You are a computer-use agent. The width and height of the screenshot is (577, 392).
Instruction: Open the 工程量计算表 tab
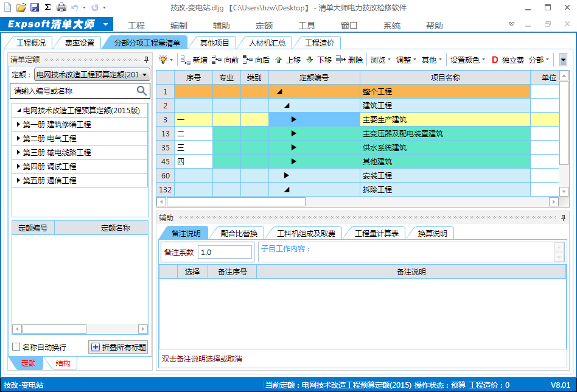(376, 233)
